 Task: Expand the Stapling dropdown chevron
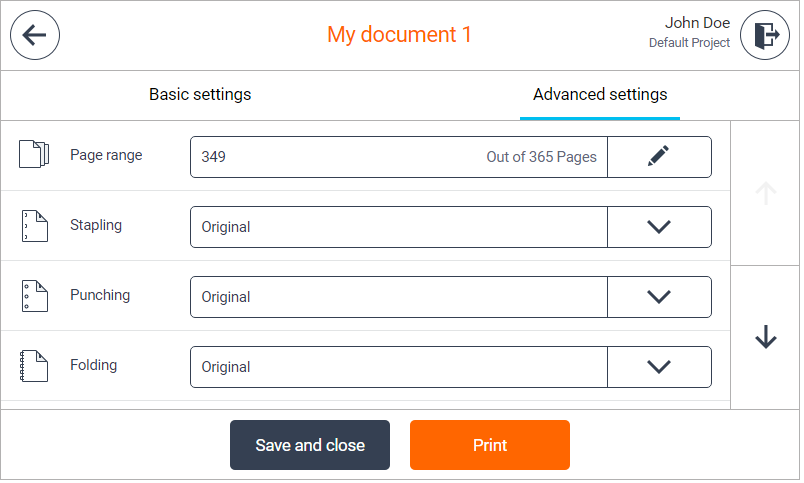658,227
